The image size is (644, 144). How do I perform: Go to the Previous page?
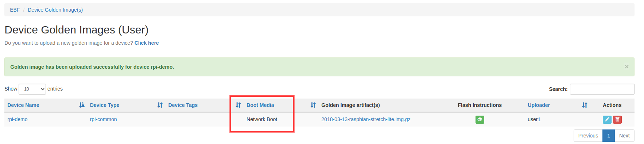click(588, 136)
